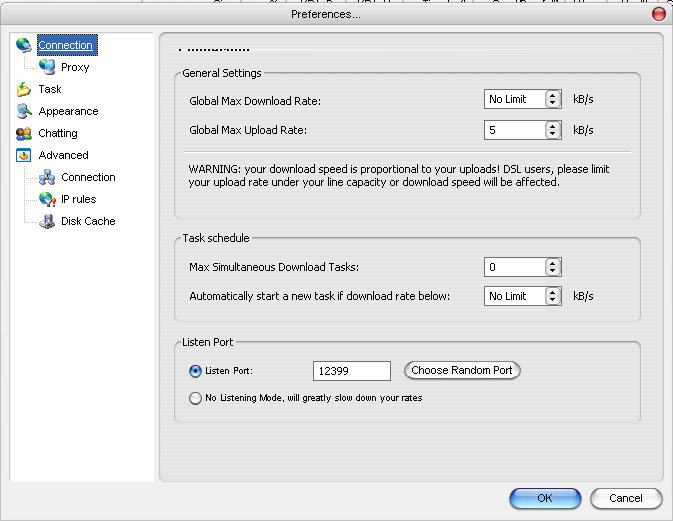Open the Task preferences page
Screen dimensions: 673x521
click(50, 89)
